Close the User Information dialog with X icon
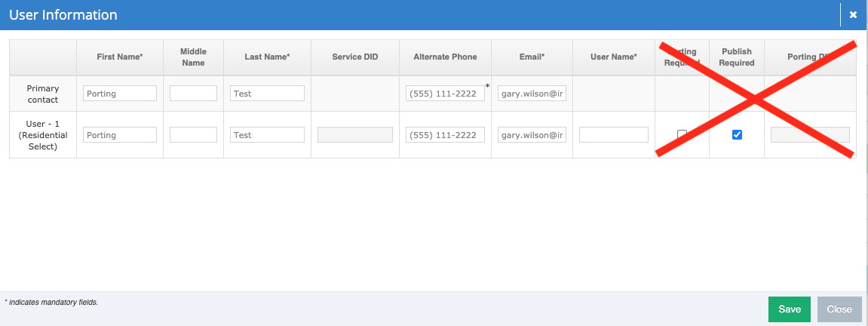The height and width of the screenshot is (326, 868). (x=853, y=14)
